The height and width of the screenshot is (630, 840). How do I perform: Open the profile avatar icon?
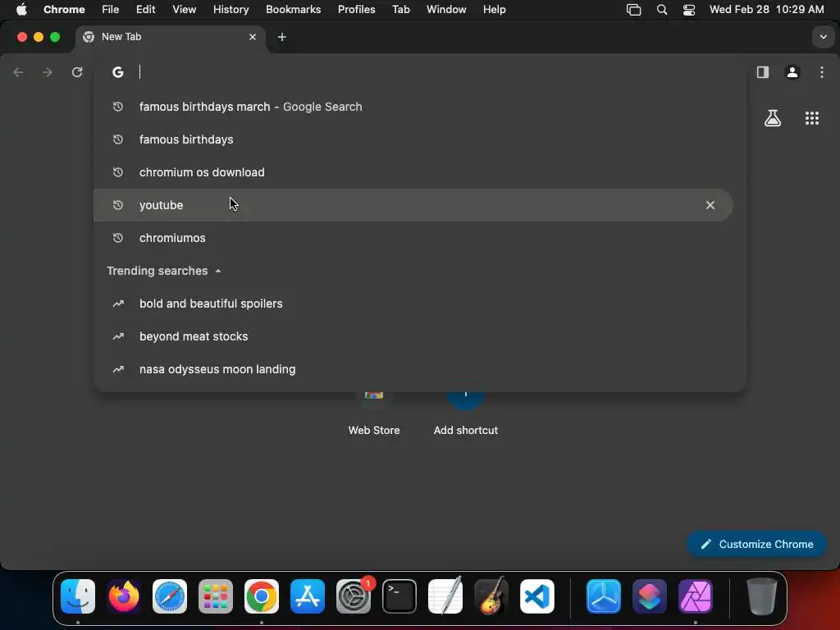792,72
